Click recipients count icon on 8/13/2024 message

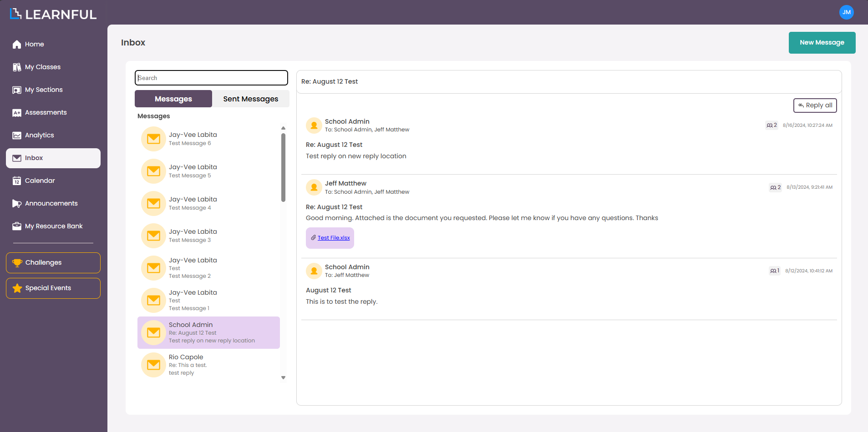click(775, 187)
